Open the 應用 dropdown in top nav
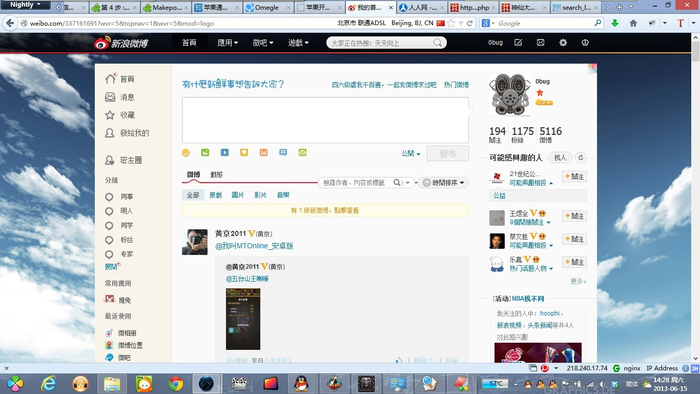Image resolution: width=700 pixels, height=394 pixels. click(227, 43)
